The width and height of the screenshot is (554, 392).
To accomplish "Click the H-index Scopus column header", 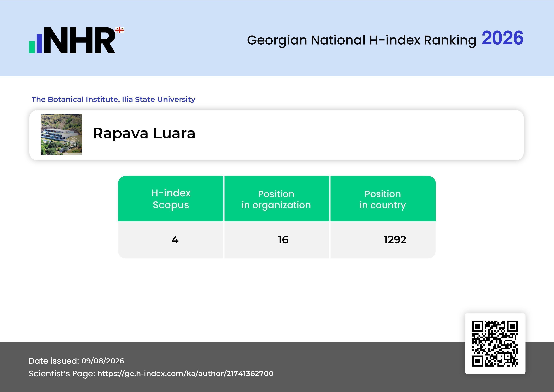I will point(171,199).
